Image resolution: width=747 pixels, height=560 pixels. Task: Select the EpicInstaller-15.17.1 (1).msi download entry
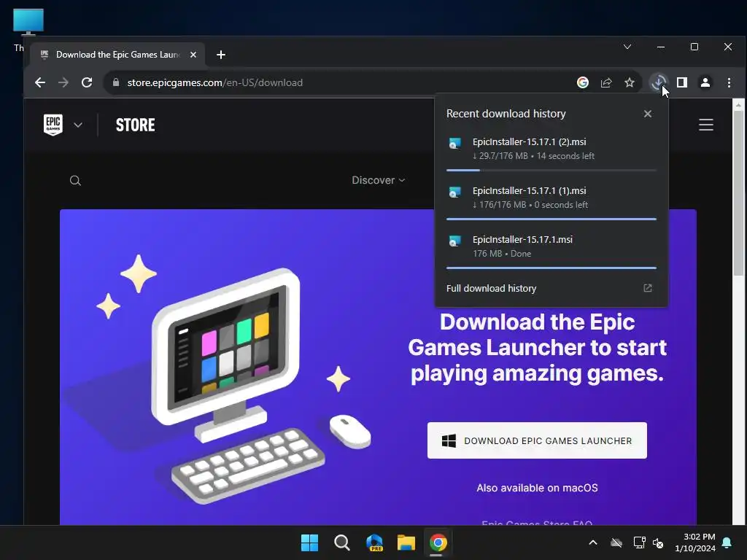[x=551, y=198]
